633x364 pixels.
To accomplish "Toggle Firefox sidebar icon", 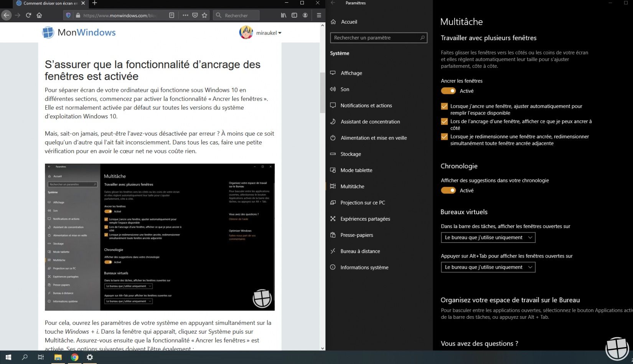I will tap(294, 15).
